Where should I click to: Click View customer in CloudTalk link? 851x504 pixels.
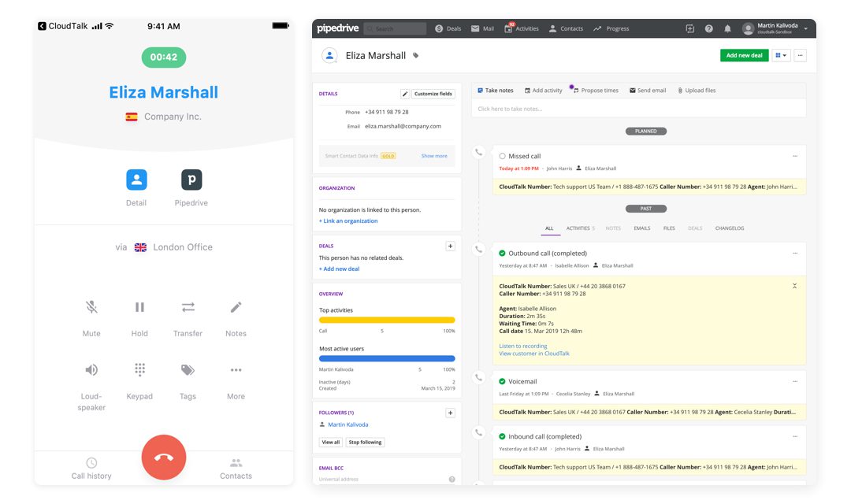[534, 354]
